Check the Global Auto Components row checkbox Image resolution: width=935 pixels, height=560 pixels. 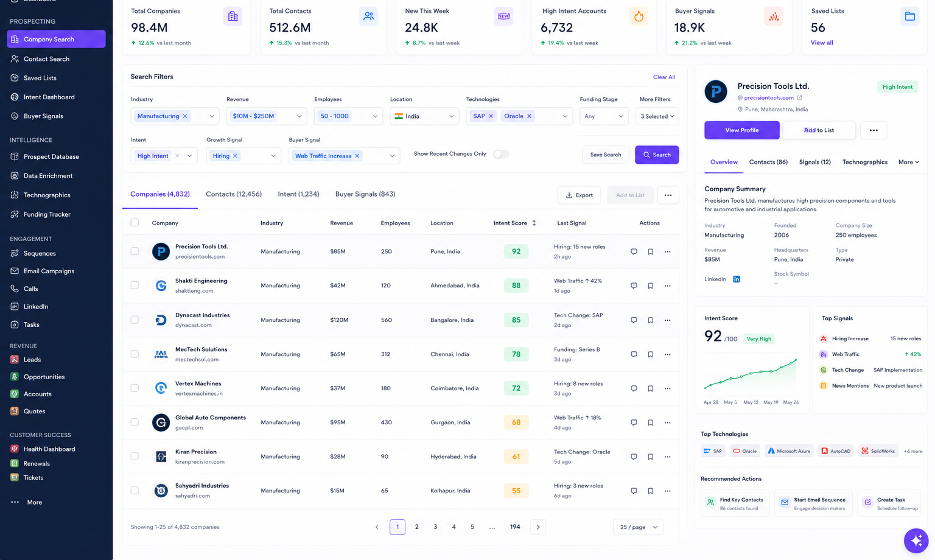[x=135, y=422]
